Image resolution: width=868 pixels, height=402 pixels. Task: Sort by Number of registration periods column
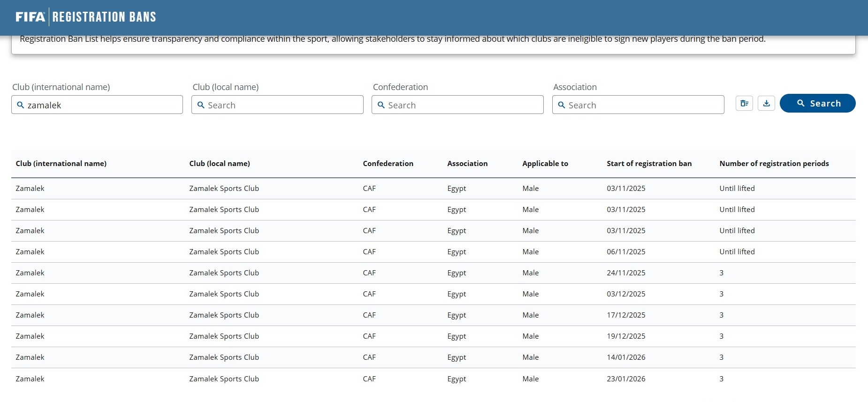pos(774,164)
